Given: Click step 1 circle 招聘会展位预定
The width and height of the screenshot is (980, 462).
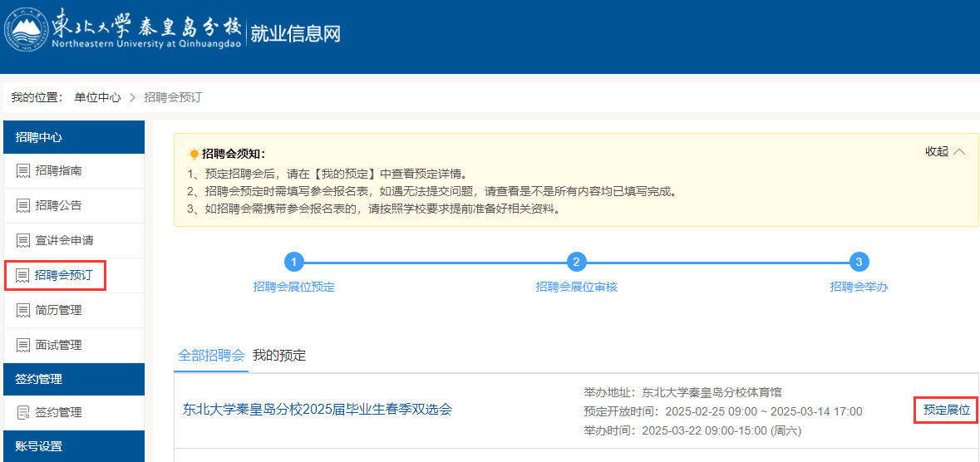Looking at the screenshot, I should (293, 262).
